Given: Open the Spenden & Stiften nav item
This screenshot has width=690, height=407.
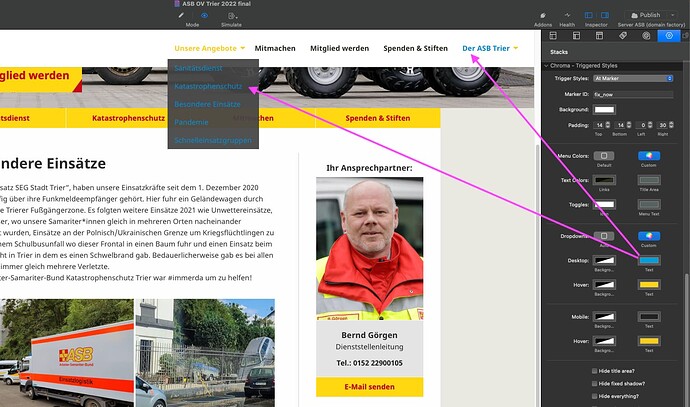Looking at the screenshot, I should [415, 48].
